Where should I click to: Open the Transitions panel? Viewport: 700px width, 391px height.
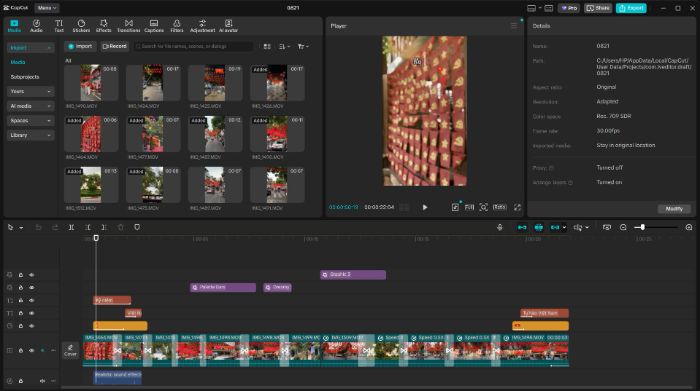tap(129, 26)
